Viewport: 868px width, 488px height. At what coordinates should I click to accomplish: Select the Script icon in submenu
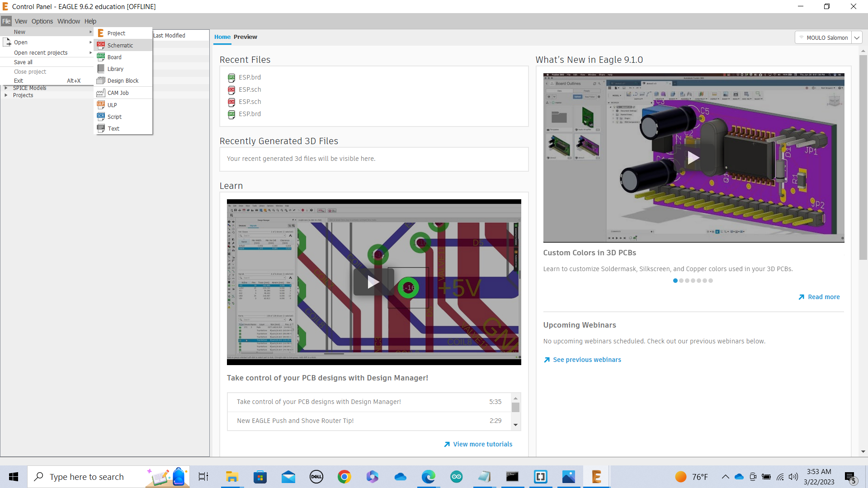101,117
